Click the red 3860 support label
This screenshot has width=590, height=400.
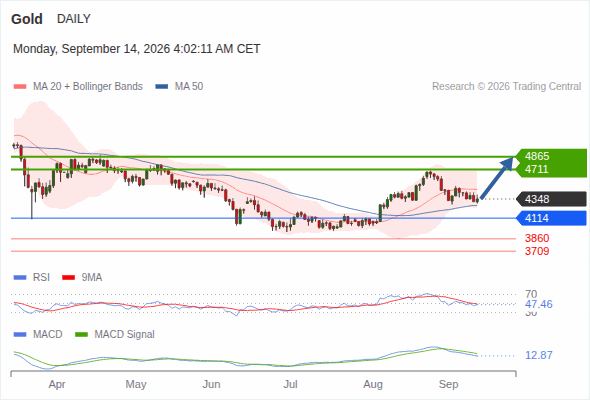tap(537, 238)
